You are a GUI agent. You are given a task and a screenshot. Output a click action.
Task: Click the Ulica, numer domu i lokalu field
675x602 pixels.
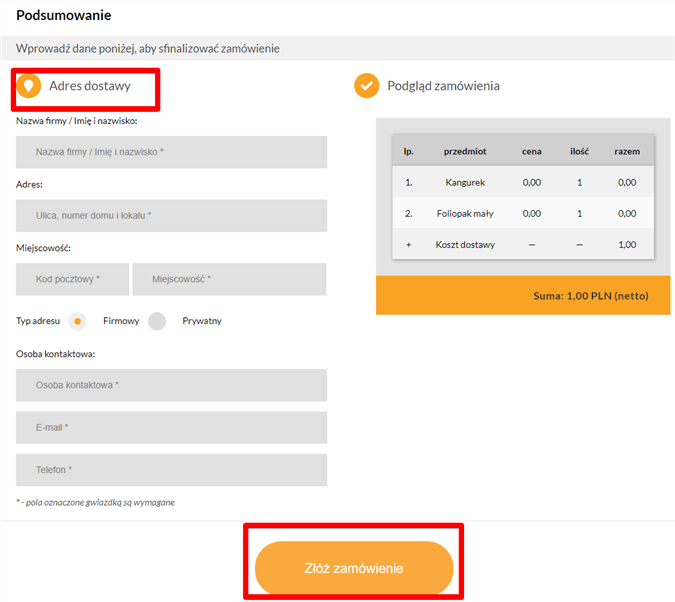click(171, 215)
